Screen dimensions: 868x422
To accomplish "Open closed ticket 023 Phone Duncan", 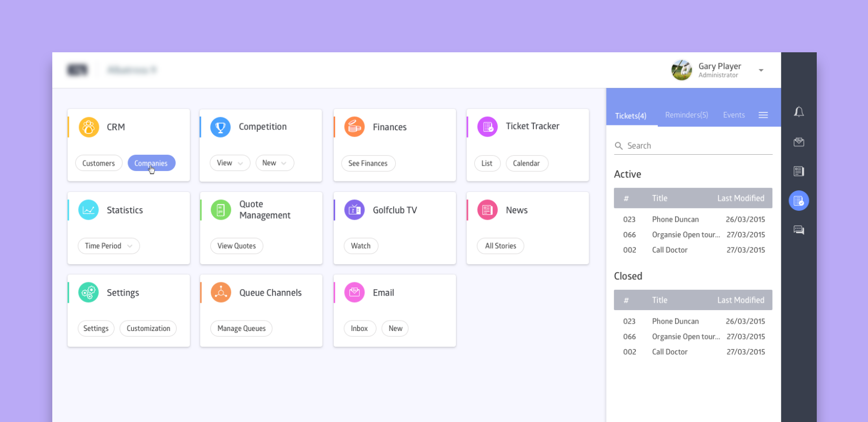I will pos(693,322).
